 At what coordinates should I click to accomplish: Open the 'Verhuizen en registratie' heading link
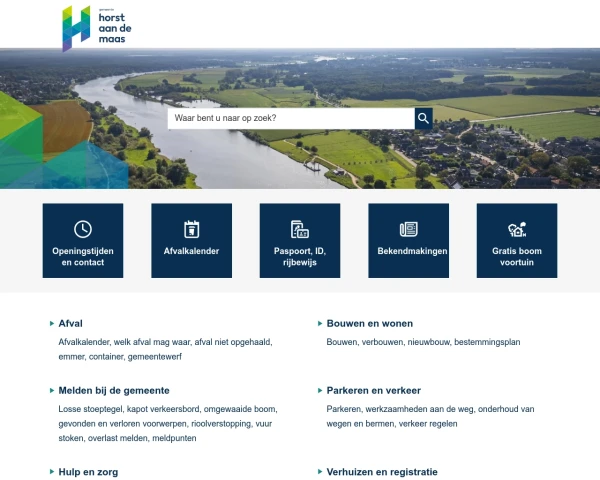point(382,472)
